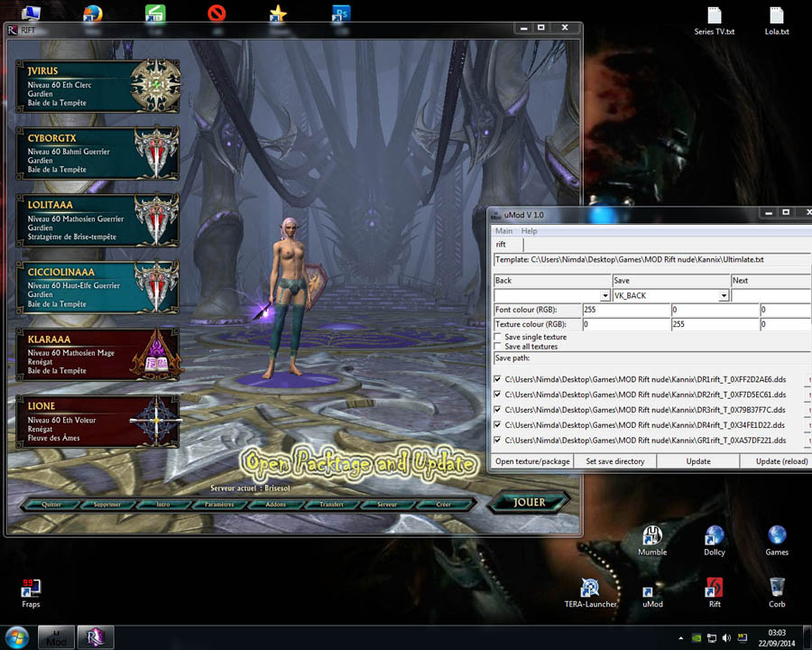Open the uMod desktop shortcut

coord(652,589)
